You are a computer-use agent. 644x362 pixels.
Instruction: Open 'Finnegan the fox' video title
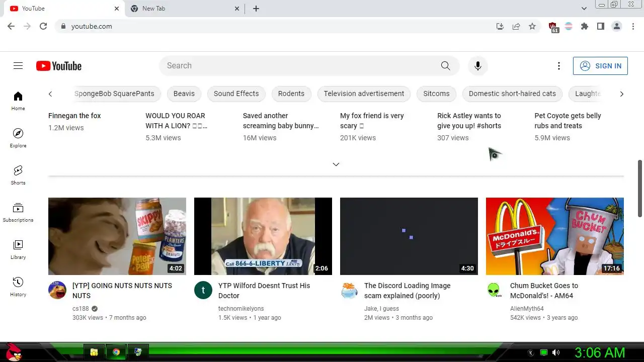(74, 116)
